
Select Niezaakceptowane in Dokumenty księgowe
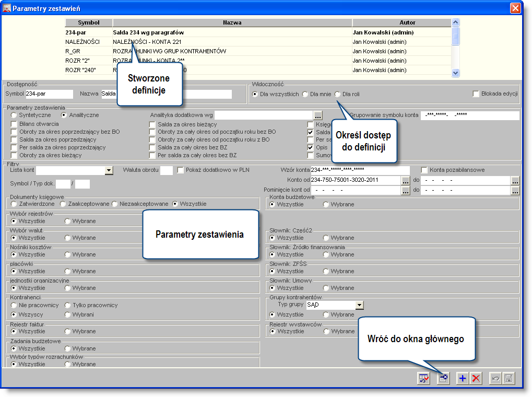tap(114, 204)
